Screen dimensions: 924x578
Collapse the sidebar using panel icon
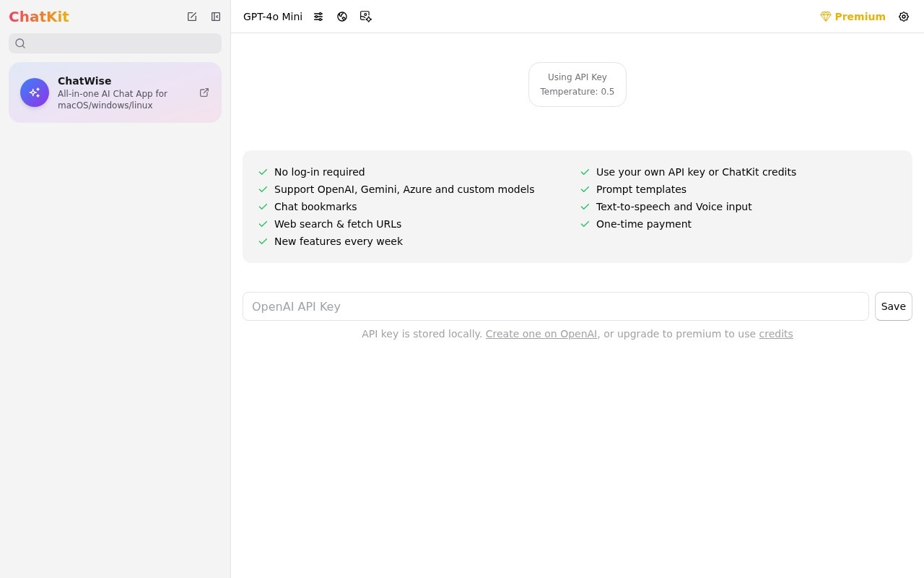[x=216, y=17]
